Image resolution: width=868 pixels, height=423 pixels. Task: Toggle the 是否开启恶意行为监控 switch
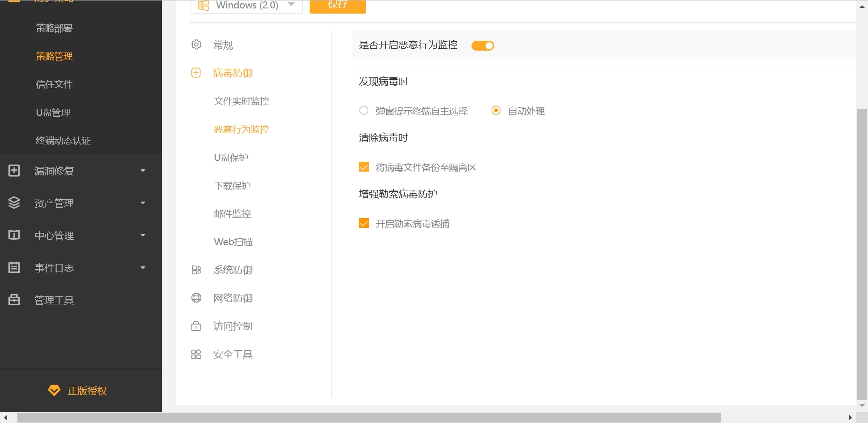(x=483, y=45)
